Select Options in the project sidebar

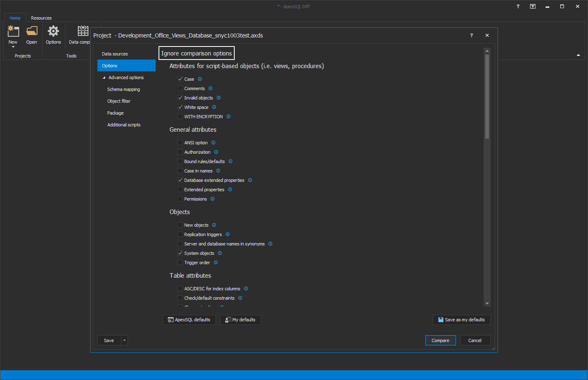click(x=126, y=66)
